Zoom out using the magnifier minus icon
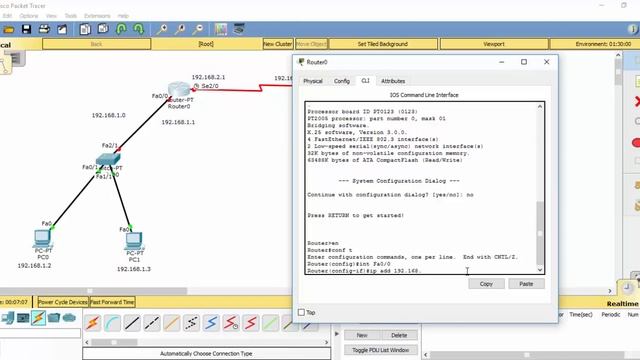This screenshot has height=360, width=640. 198,29
